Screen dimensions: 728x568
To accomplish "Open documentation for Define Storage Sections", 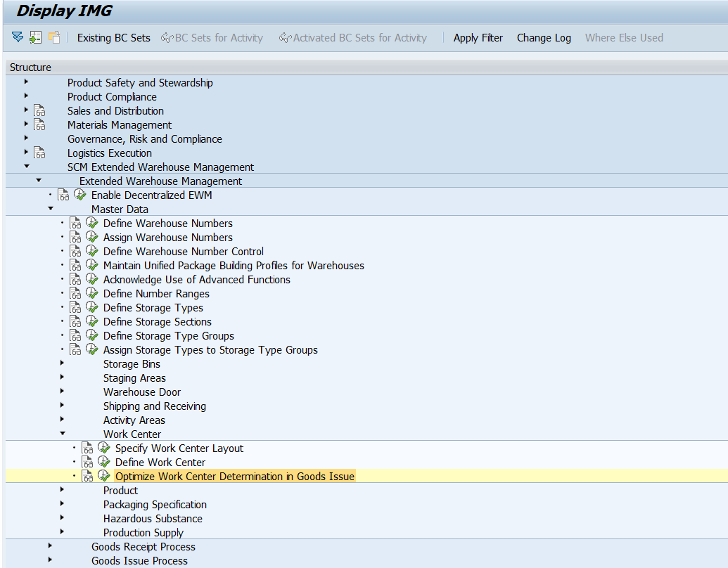I will [x=76, y=321].
